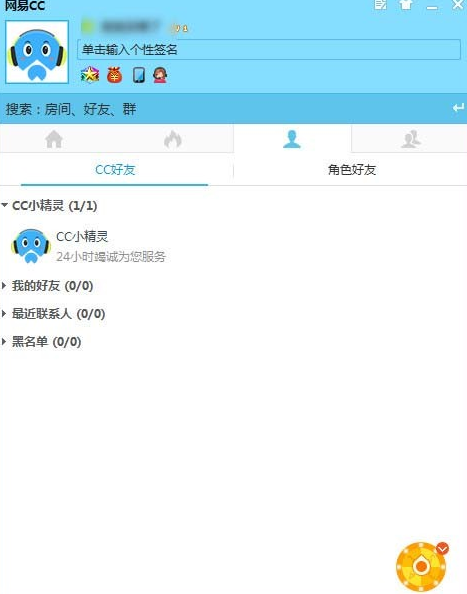Viewport: 467px width, 594px height.
Task: Select the CC好友 sub-tab
Action: (x=115, y=170)
